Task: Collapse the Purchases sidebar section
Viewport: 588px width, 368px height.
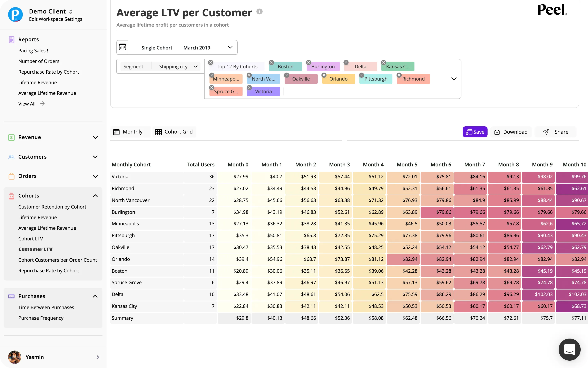Action: [95, 296]
